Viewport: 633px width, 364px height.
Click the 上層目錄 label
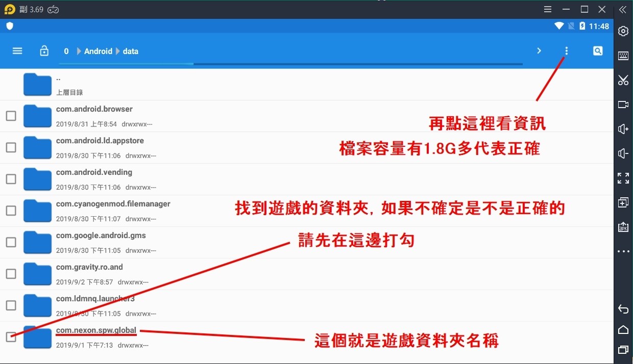click(69, 93)
